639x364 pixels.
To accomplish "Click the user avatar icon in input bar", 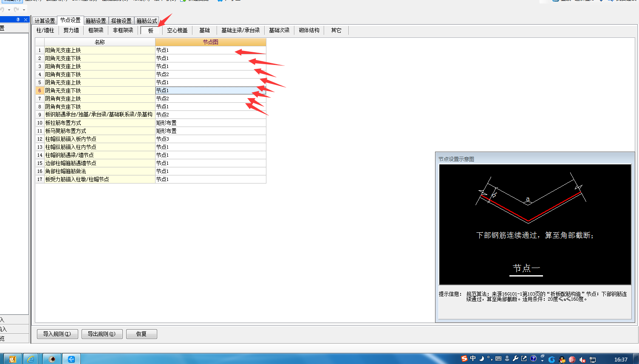I will pos(507,359).
